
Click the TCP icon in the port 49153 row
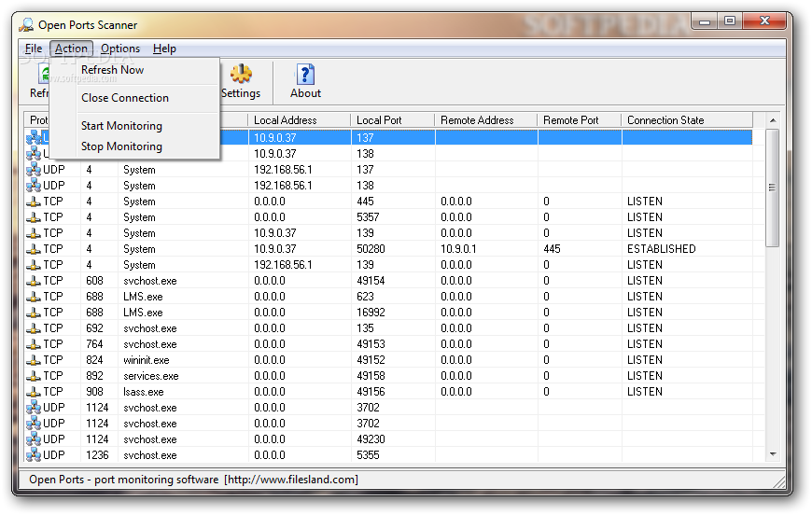34,344
